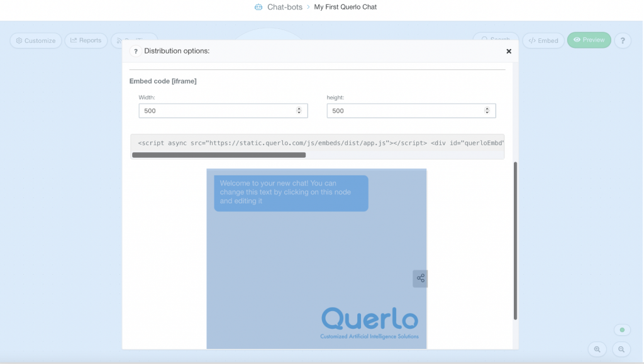Click the Embed code button
Viewport: 644px width, 364px height.
543,41
